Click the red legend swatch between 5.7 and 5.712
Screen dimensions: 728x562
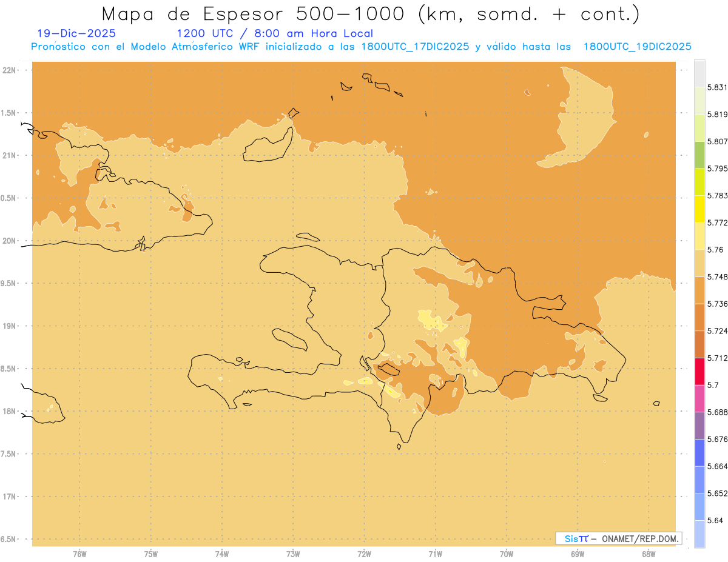pos(699,371)
